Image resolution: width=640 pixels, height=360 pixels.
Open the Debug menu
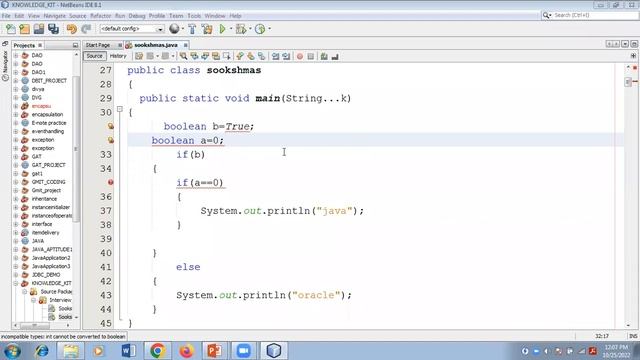[x=137, y=16]
